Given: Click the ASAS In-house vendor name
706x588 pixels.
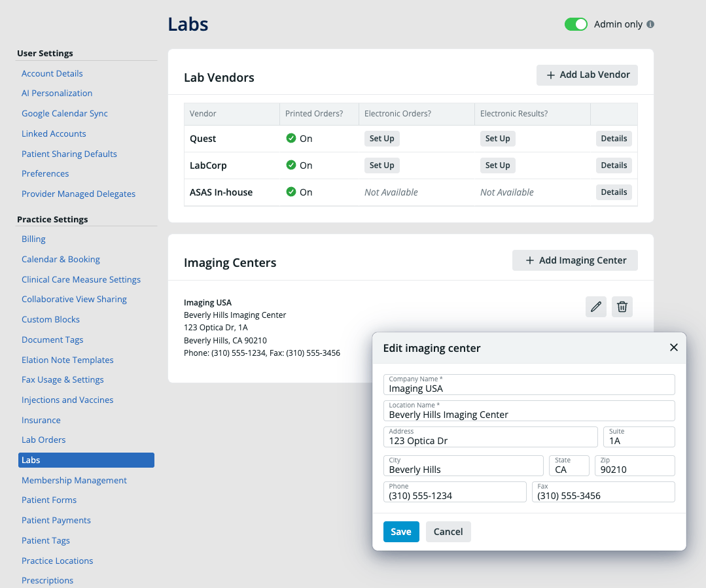Looking at the screenshot, I should (221, 192).
